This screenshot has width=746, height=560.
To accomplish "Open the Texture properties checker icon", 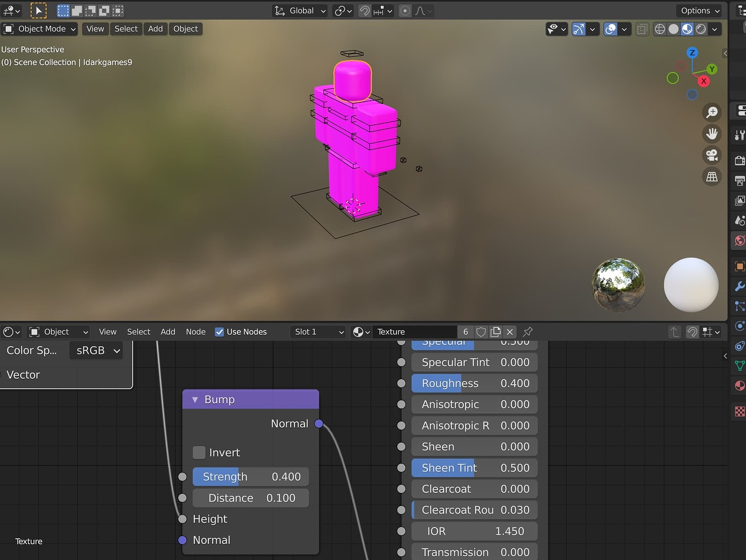I will click(x=738, y=412).
